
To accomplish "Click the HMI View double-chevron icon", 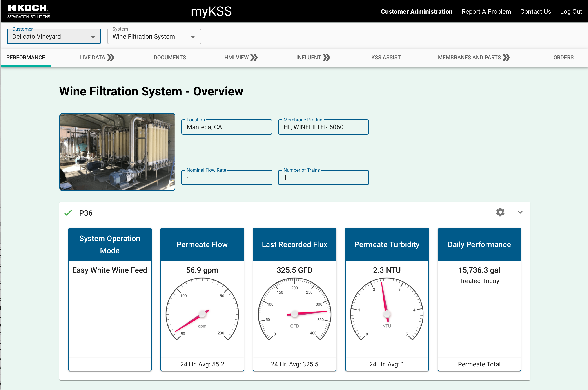I will (x=254, y=58).
